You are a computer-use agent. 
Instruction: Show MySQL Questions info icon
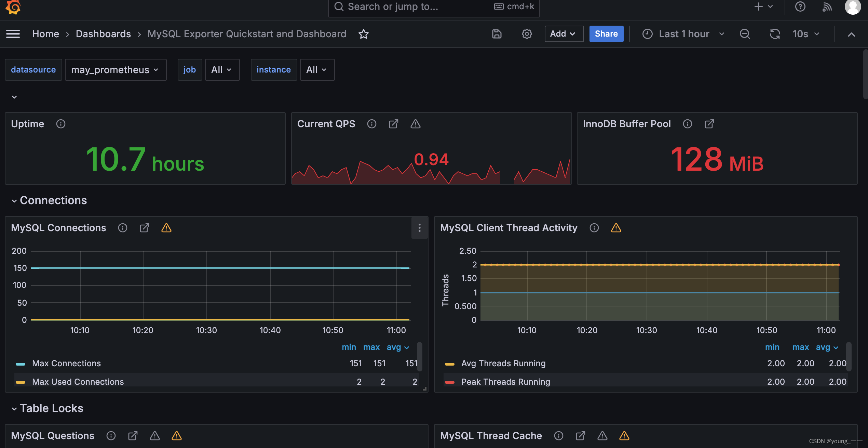coord(111,436)
